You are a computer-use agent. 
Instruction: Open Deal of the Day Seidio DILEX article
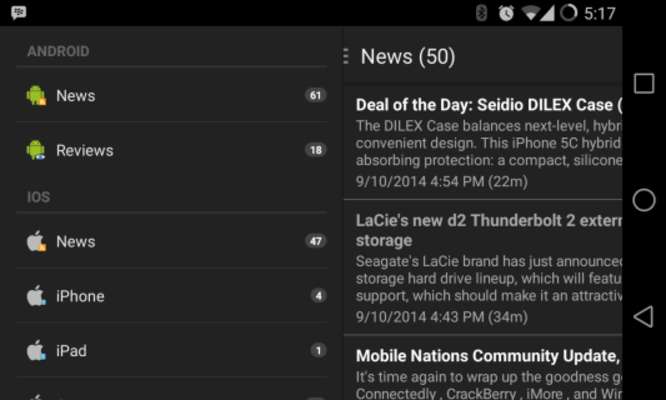pyautogui.click(x=483, y=143)
